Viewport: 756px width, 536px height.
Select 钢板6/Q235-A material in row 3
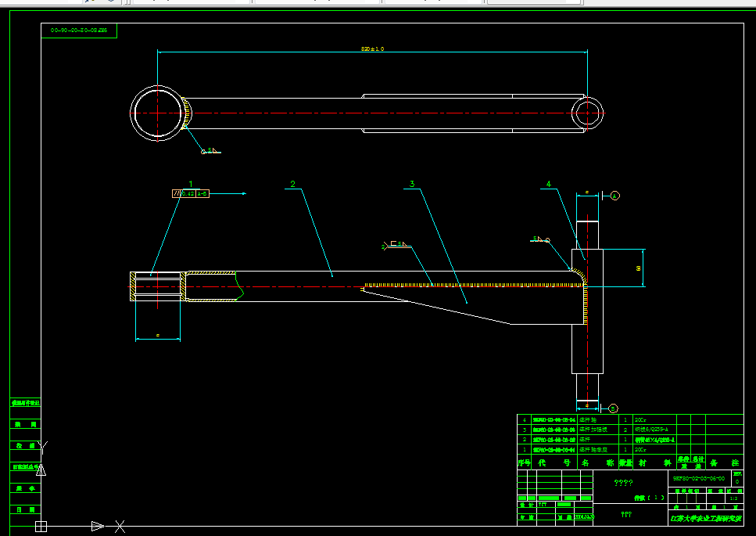pos(651,430)
